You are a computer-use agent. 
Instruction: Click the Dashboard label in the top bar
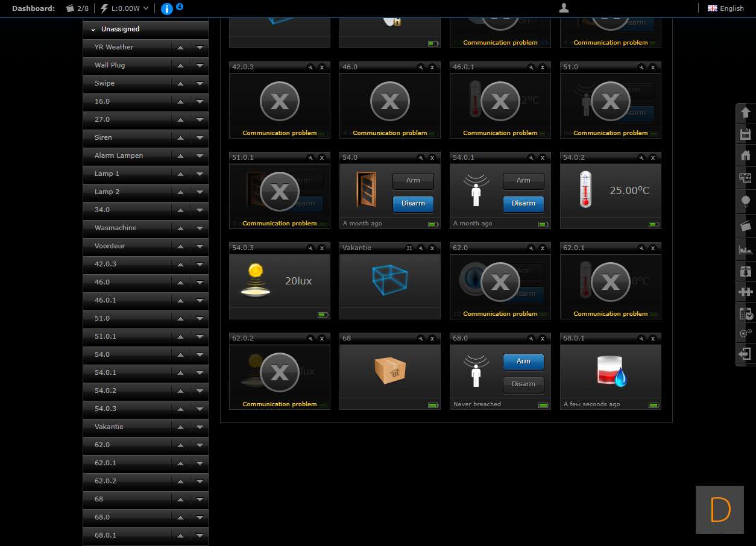[34, 8]
